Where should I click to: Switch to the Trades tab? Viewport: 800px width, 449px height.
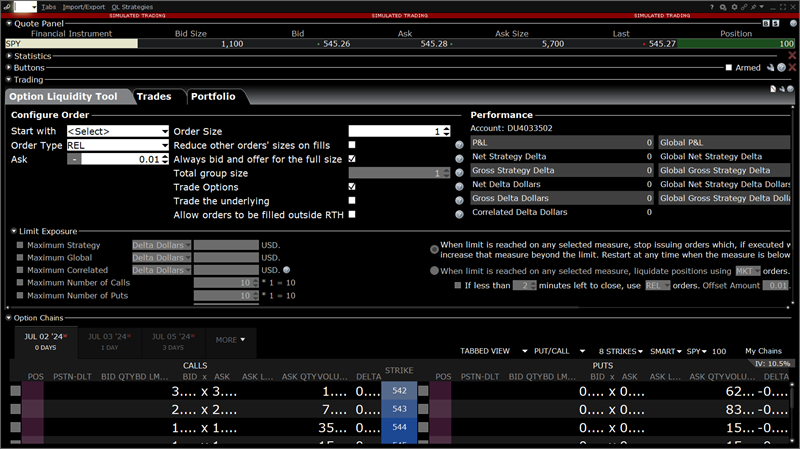coord(154,96)
